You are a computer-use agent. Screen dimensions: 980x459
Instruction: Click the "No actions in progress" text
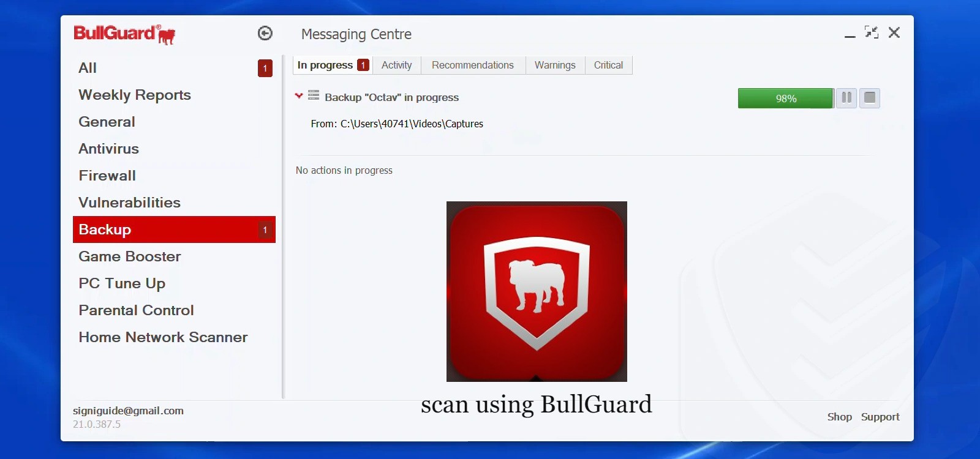coord(344,170)
